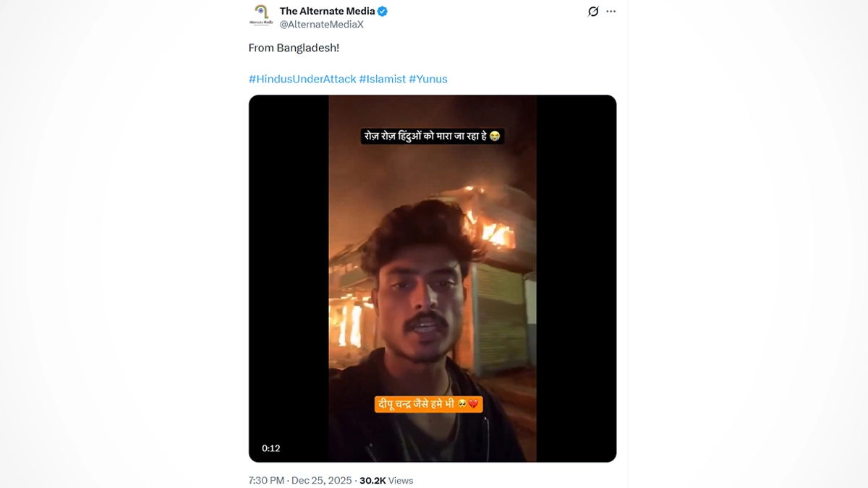
Task: Open the 7:30 PM post timestamp
Action: coord(266,480)
